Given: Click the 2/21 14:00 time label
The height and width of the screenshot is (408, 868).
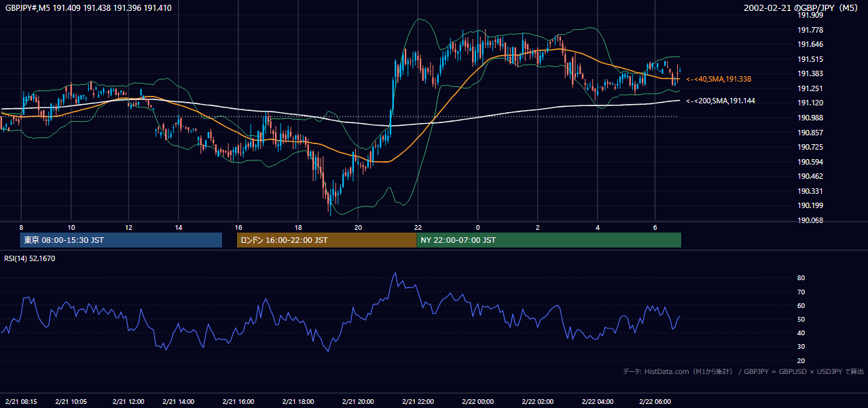Looking at the screenshot, I should coord(179,402).
